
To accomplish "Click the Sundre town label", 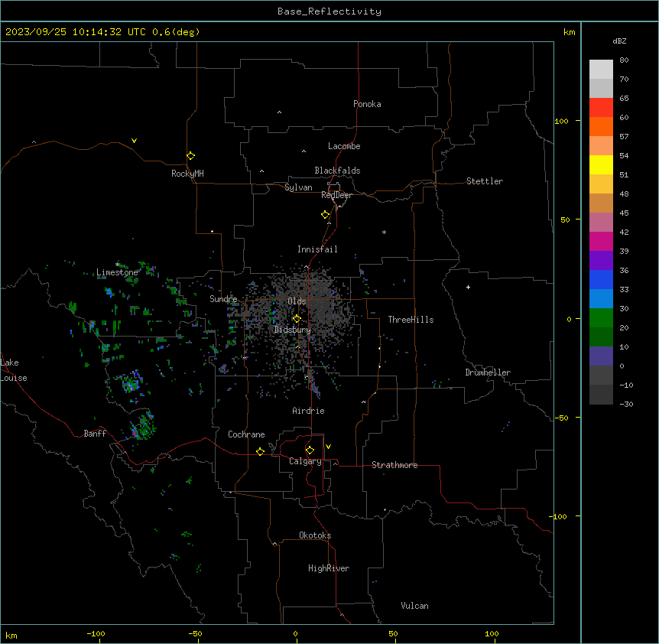I will click(x=223, y=299).
